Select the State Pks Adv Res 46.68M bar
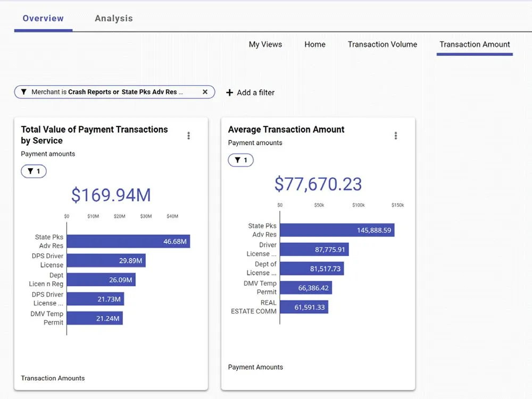This screenshot has height=399, width=532. [128, 241]
